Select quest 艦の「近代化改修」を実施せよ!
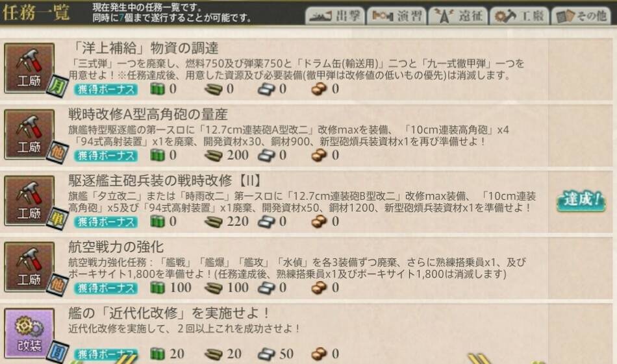The height and width of the screenshot is (364, 617). pyautogui.click(x=170, y=313)
